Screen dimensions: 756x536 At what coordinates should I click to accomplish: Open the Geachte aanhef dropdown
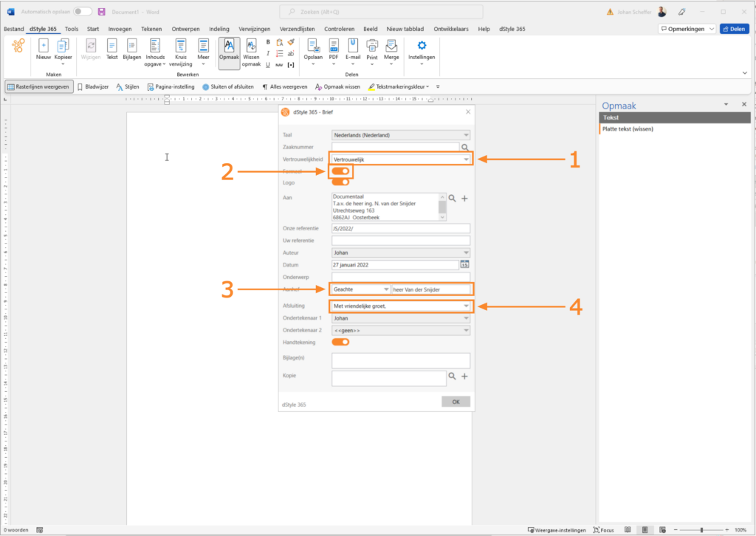[360, 289]
